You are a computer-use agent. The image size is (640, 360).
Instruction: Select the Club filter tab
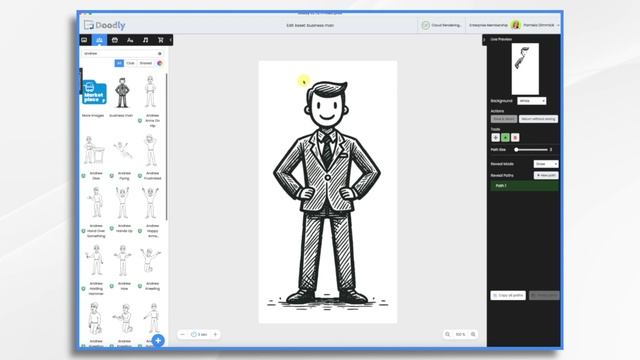(x=130, y=63)
